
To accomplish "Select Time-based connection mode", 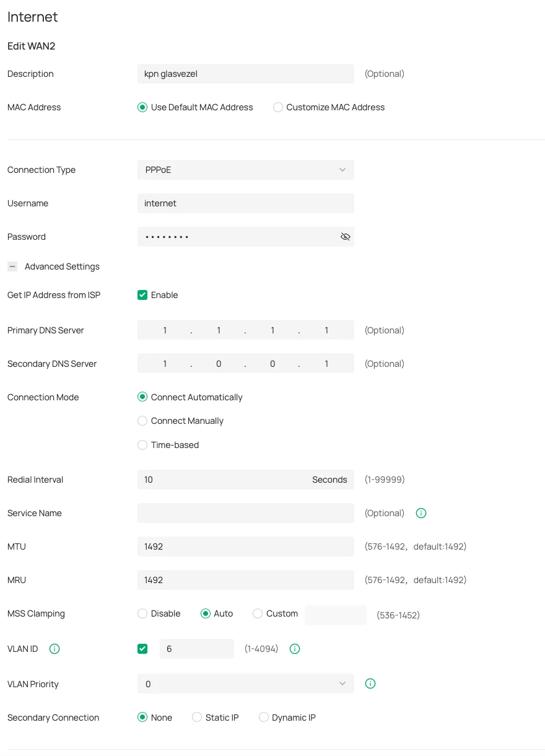I will [142, 445].
